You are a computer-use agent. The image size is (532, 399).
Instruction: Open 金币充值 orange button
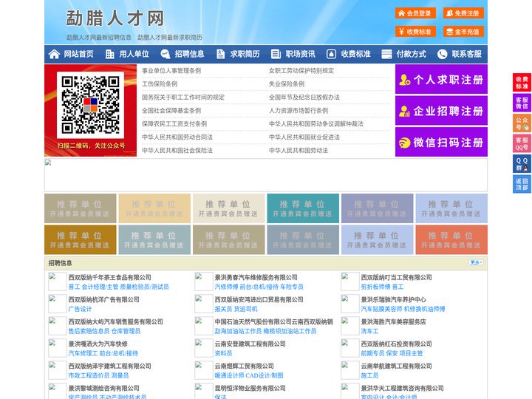pos(463,32)
